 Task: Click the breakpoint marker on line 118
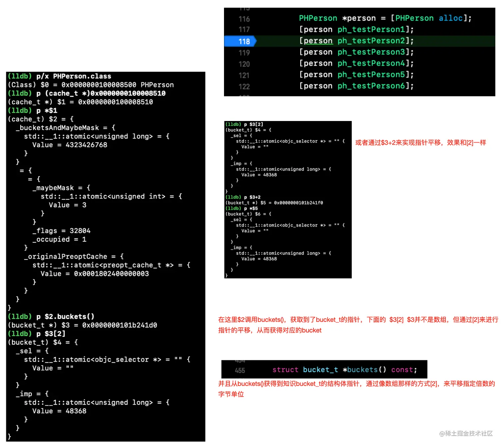(240, 41)
